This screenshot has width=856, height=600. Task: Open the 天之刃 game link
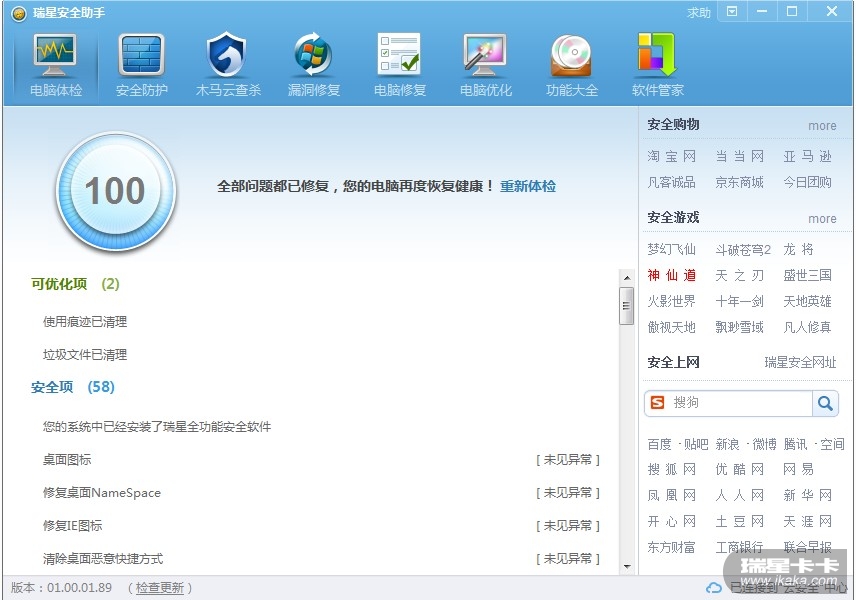coord(739,275)
